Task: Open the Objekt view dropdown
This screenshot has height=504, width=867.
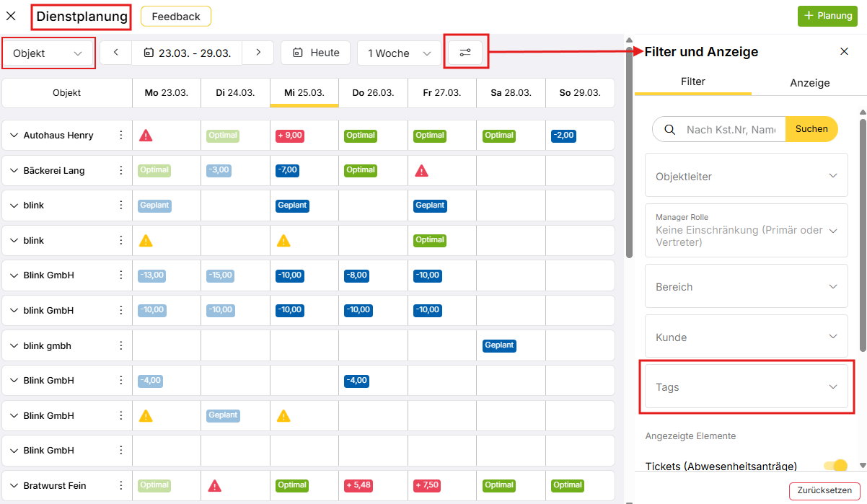Action: pos(48,53)
